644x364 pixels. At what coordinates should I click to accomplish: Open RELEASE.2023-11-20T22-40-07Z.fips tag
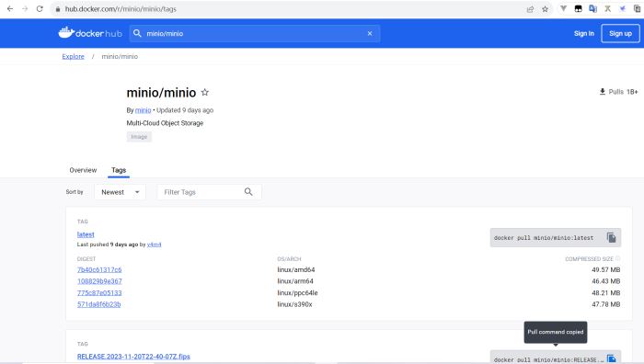tap(133, 357)
